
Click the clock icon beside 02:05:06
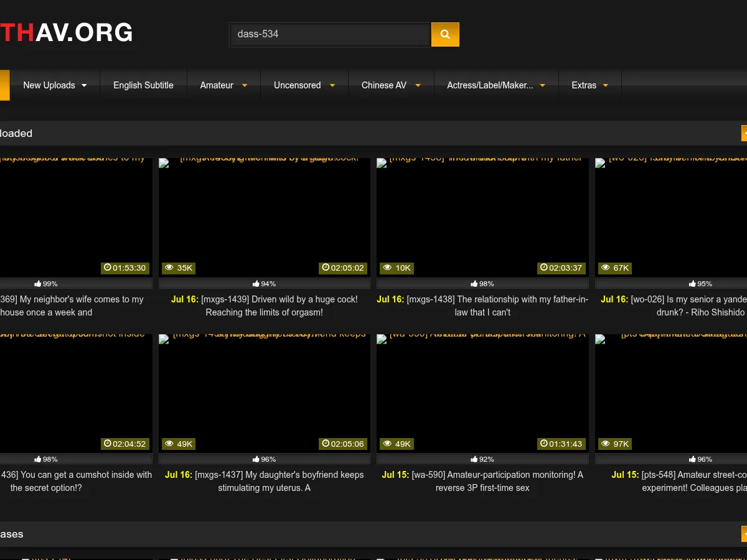point(326,444)
